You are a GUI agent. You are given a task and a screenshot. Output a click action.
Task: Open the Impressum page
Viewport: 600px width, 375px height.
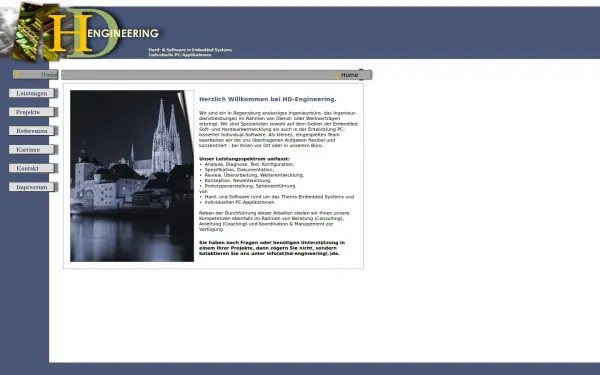click(x=33, y=187)
